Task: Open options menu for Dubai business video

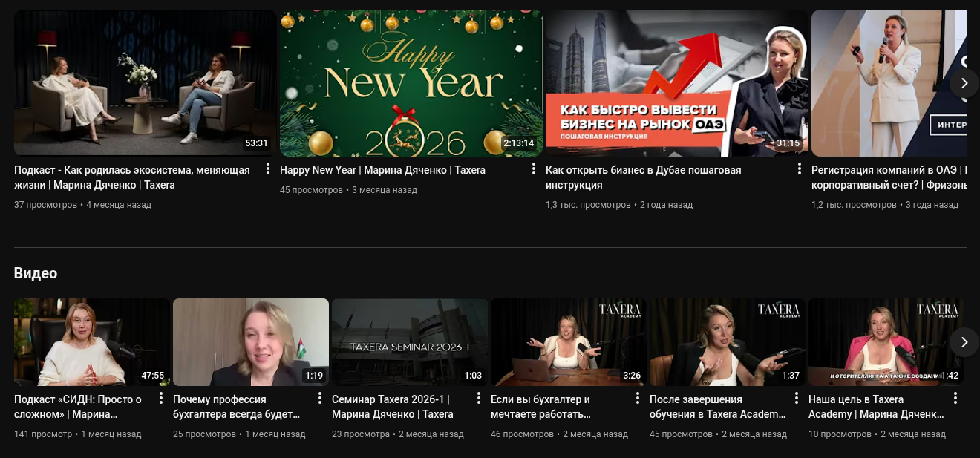Action: [799, 169]
